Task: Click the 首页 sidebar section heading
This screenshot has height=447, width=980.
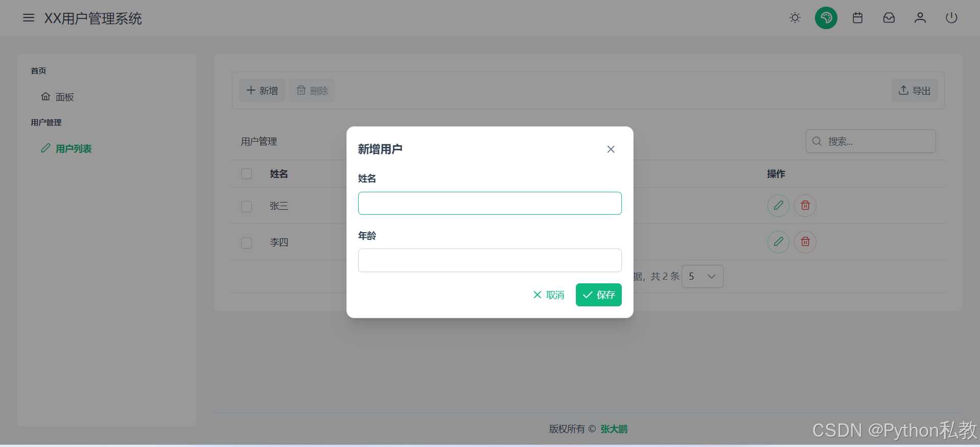Action: [38, 71]
